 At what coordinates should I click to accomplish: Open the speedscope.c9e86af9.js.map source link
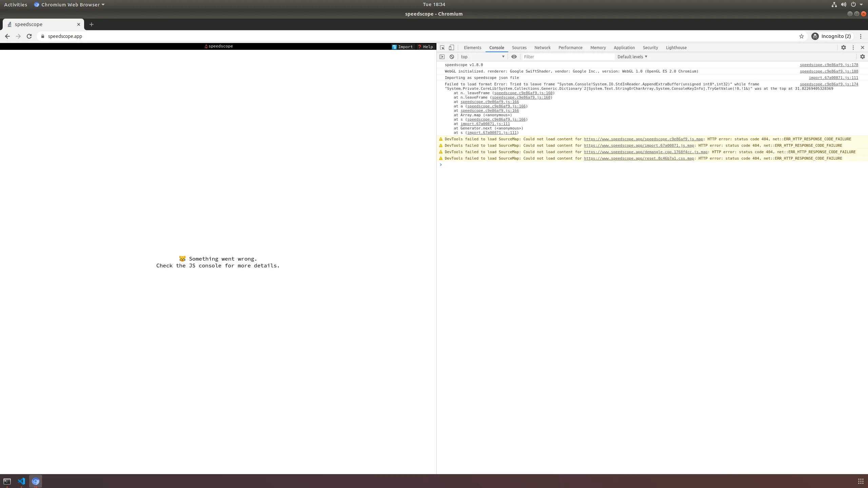643,139
